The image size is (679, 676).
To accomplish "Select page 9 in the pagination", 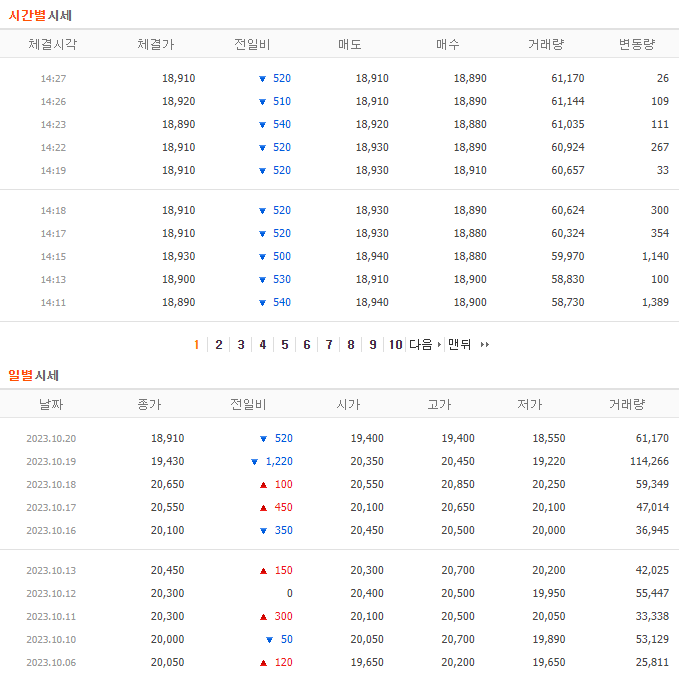I will click(373, 345).
